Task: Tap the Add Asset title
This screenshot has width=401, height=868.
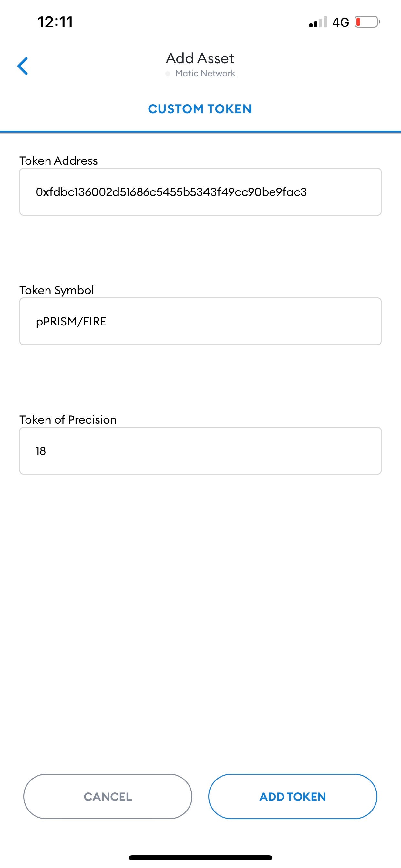Action: [x=200, y=58]
